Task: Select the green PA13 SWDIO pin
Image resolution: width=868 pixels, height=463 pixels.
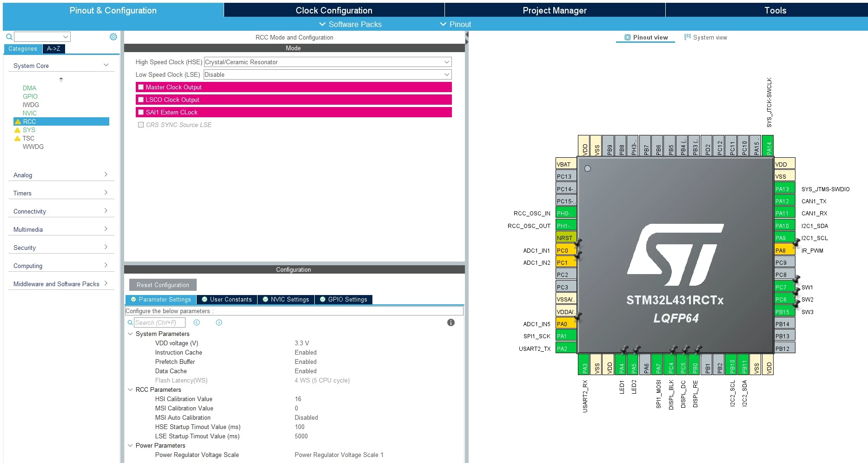Action: pyautogui.click(x=784, y=189)
